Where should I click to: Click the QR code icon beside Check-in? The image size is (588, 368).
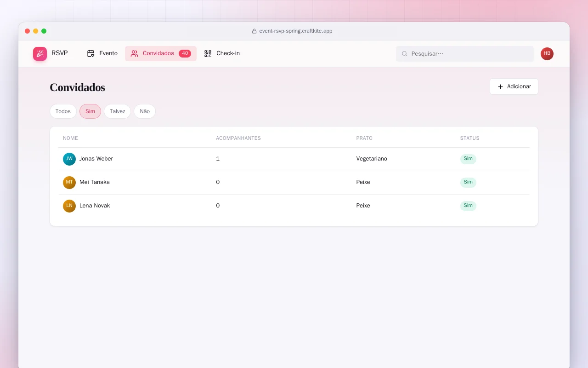(x=208, y=53)
